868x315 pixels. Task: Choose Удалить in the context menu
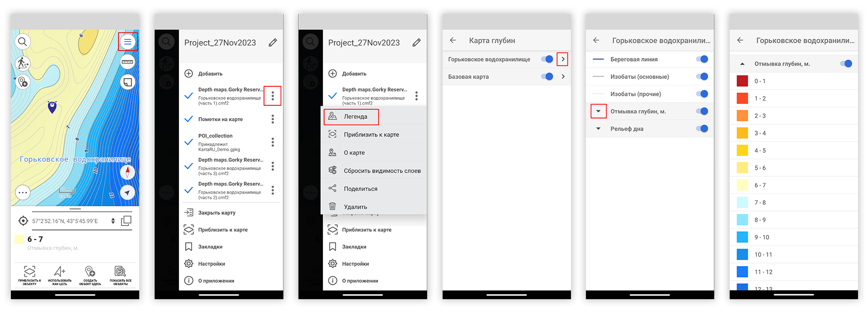point(355,207)
